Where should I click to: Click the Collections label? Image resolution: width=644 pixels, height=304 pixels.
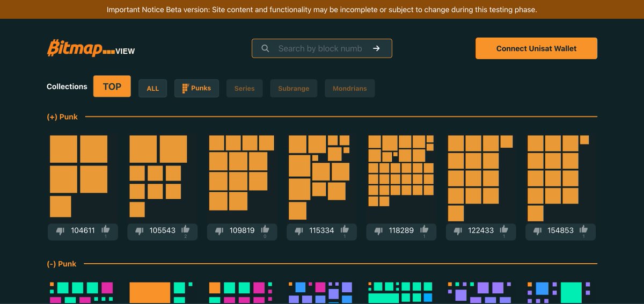(x=67, y=86)
